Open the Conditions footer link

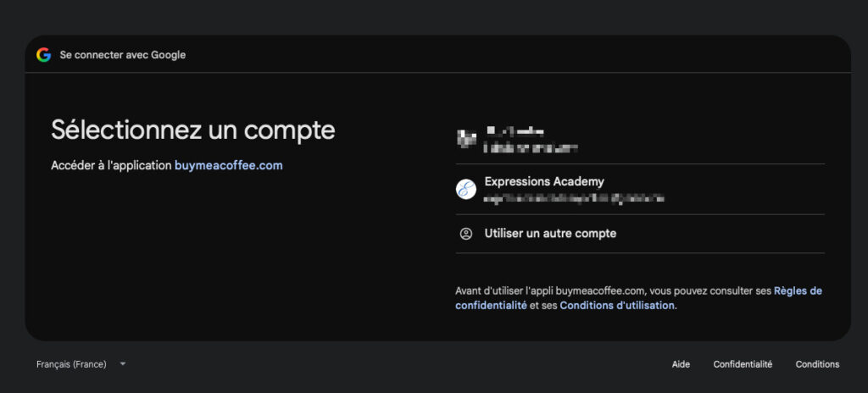(818, 364)
